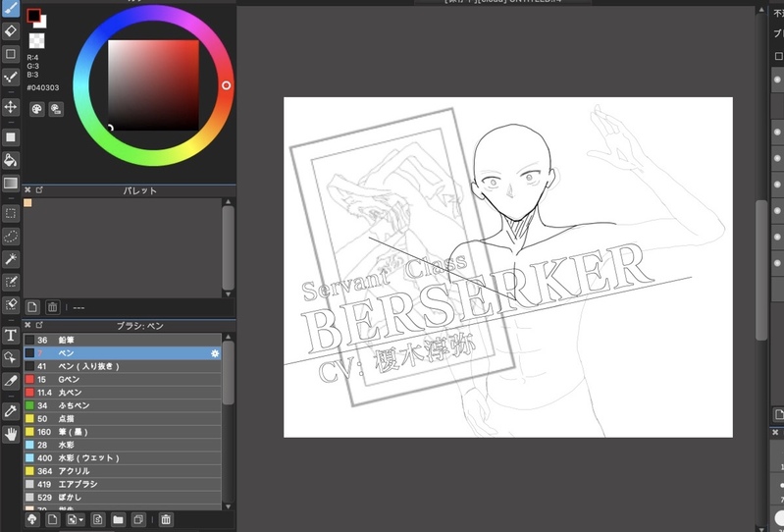
Task: Click brush list scroll-up arrow
Action: (x=228, y=337)
